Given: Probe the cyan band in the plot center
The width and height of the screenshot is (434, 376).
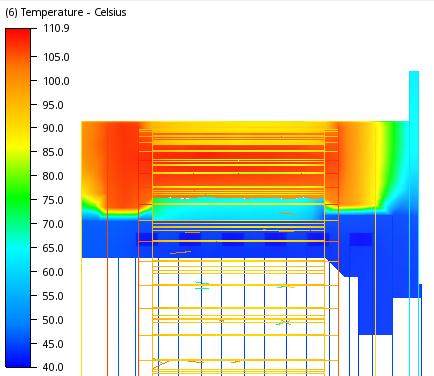Looking at the screenshot, I should click(238, 209).
